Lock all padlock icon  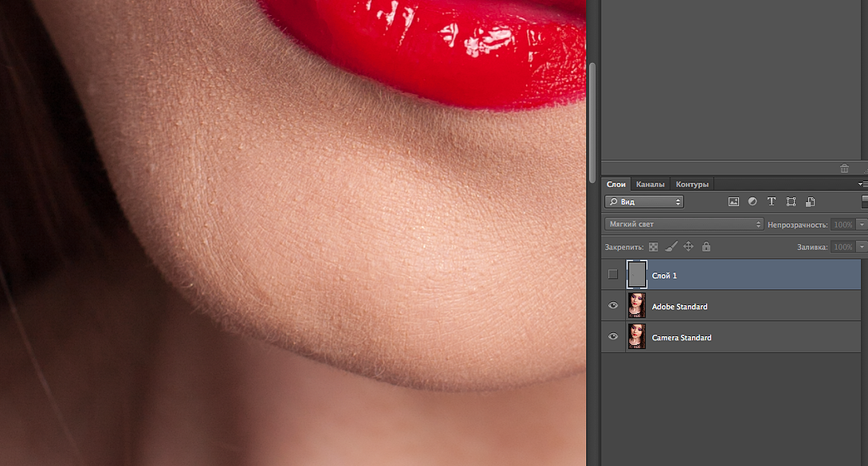pyautogui.click(x=706, y=247)
